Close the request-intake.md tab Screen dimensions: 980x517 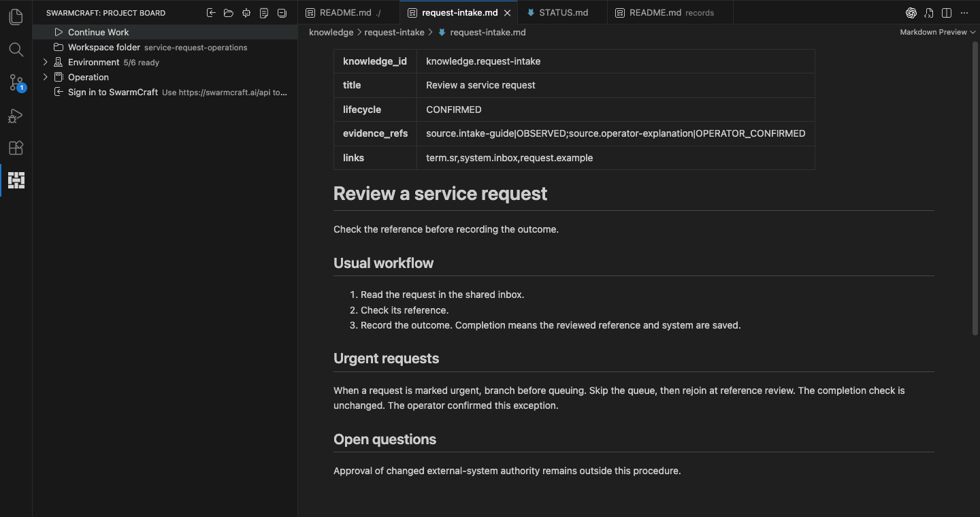click(507, 13)
